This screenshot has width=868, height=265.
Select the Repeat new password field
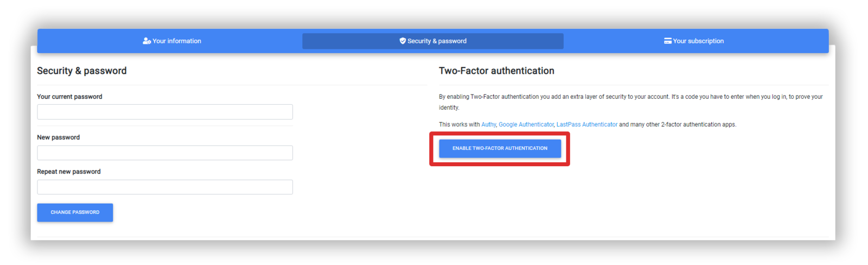click(x=165, y=187)
